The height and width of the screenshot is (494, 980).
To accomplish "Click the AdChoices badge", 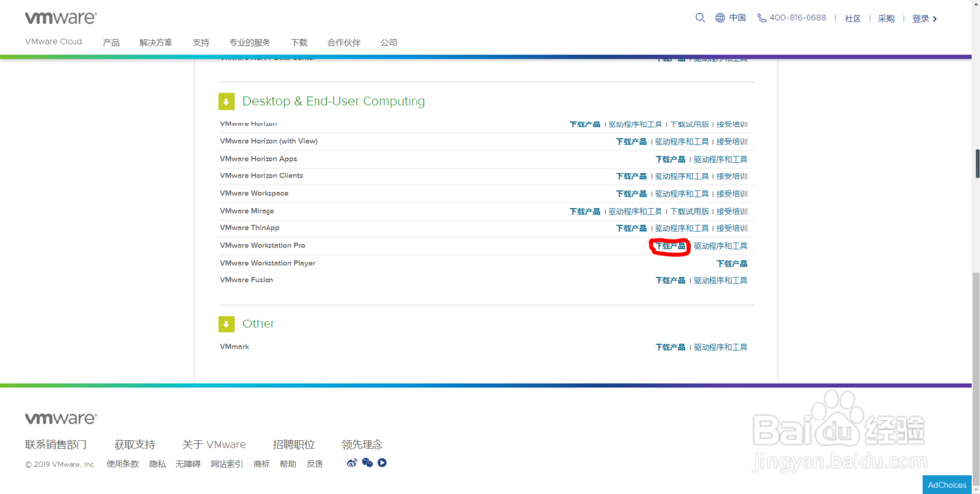I will pos(947,485).
